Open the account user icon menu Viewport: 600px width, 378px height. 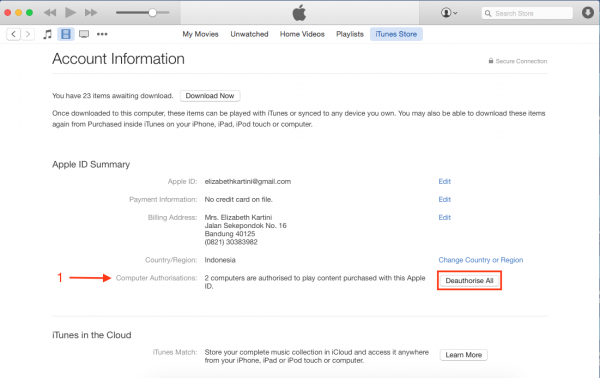click(449, 13)
